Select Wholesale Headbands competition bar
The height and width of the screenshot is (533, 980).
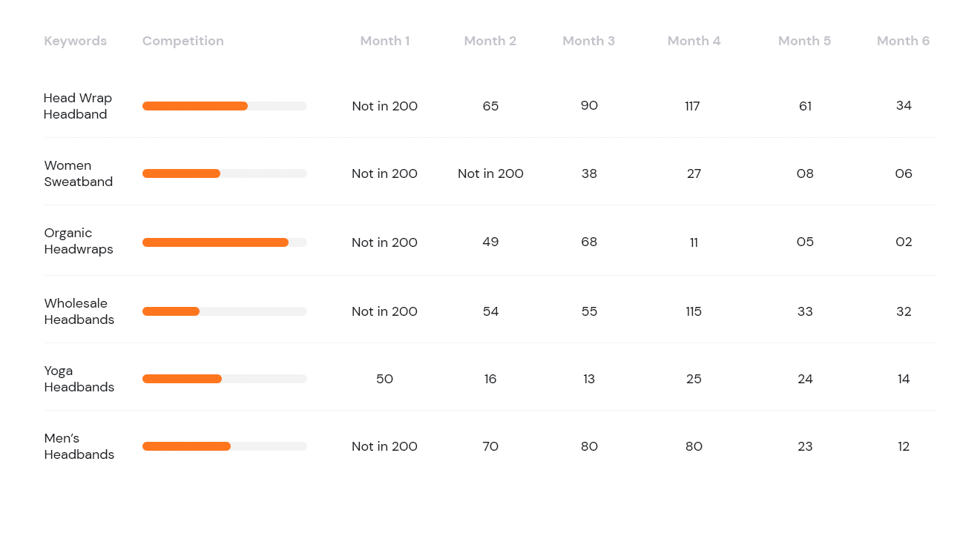click(225, 311)
